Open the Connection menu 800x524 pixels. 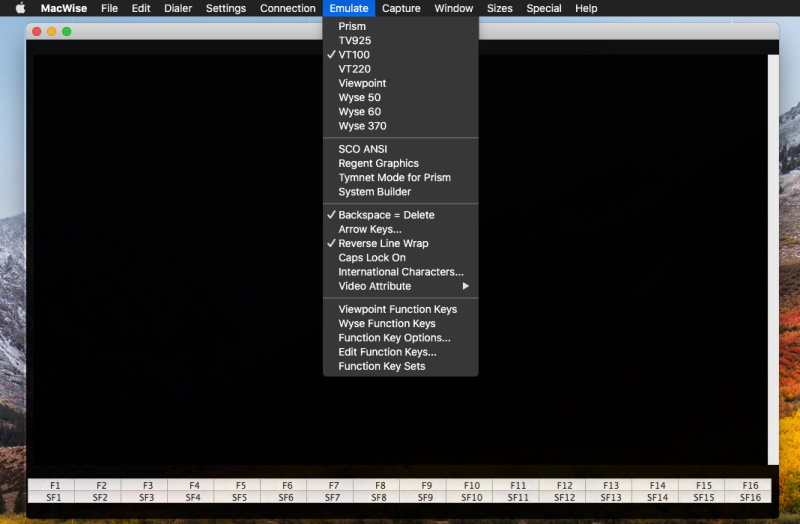click(288, 8)
